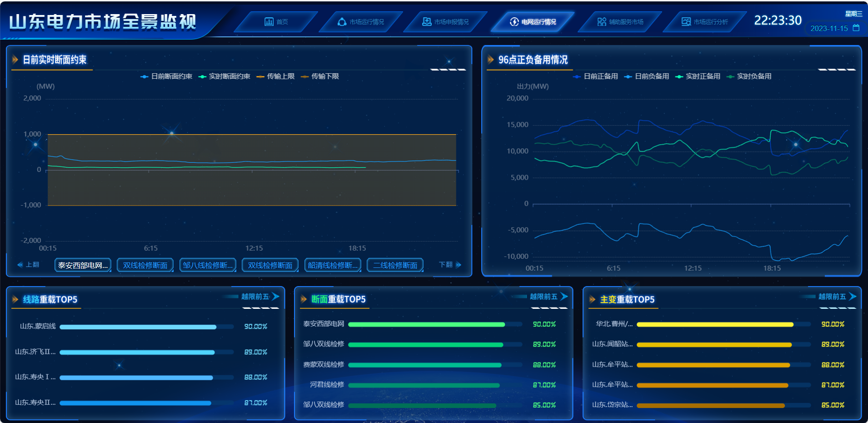Toggle 传输下限 legend series
This screenshot has height=423, width=868.
320,76
